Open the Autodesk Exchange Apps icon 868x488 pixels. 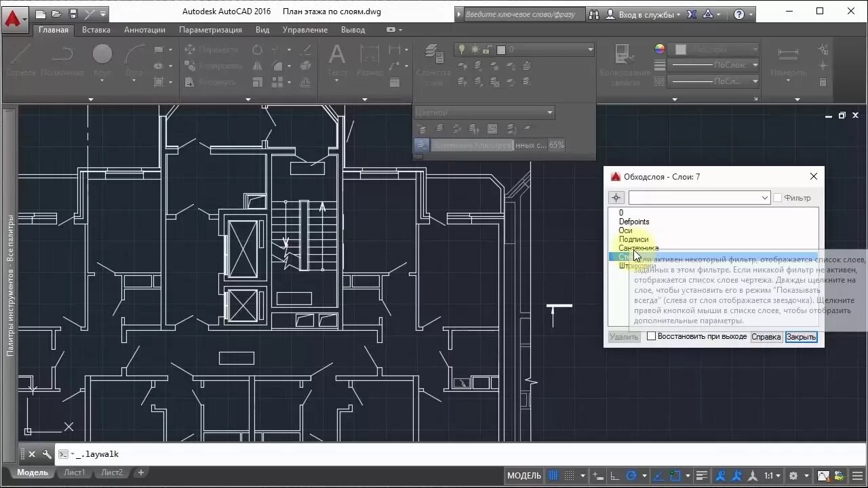tap(692, 14)
